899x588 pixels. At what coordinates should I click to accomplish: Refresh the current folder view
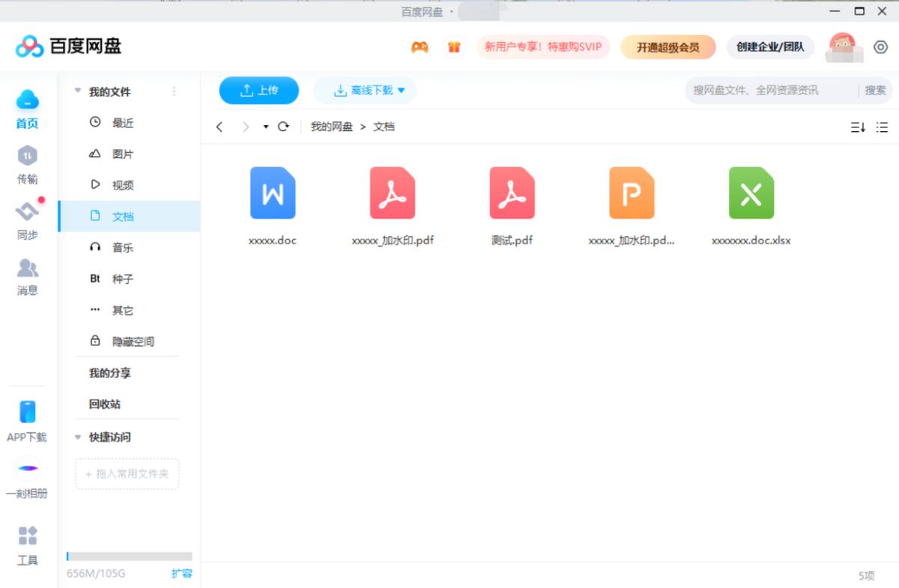click(283, 127)
